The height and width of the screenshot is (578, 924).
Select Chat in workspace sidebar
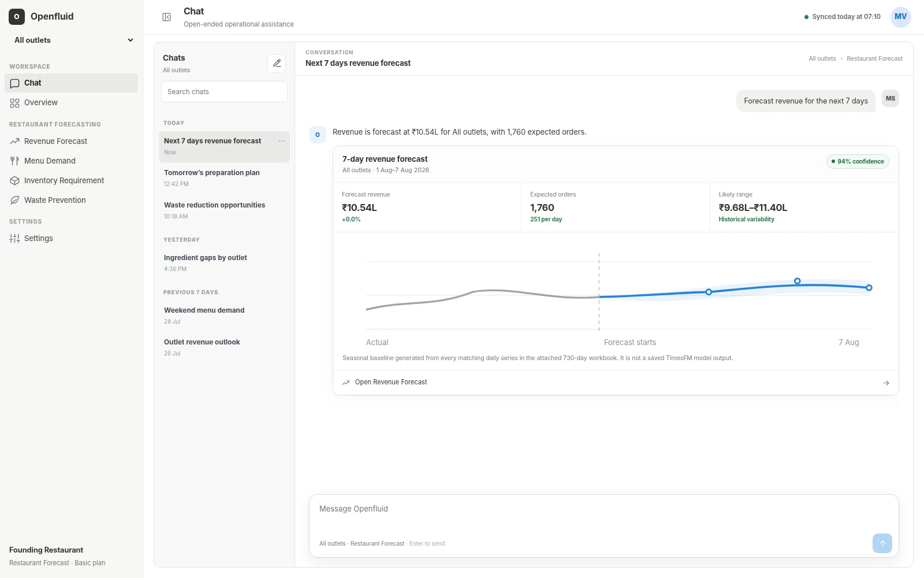tap(71, 83)
